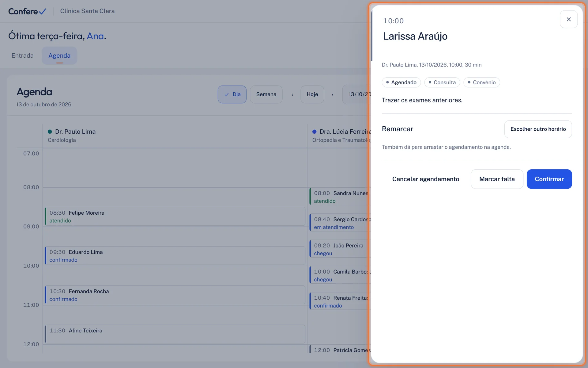Click the 13 de outubro de 2026 subtitle

[x=44, y=105]
